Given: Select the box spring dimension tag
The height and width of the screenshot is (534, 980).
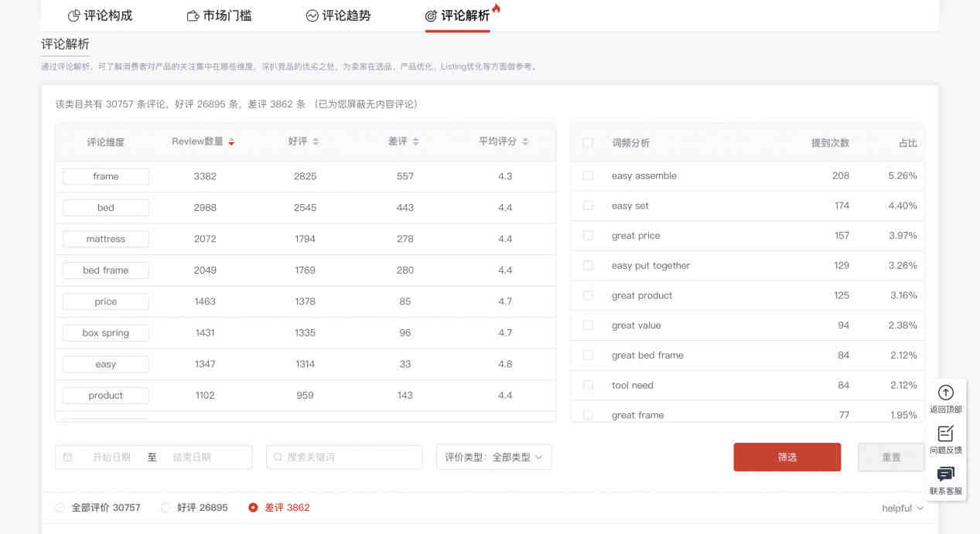Looking at the screenshot, I should [x=106, y=333].
